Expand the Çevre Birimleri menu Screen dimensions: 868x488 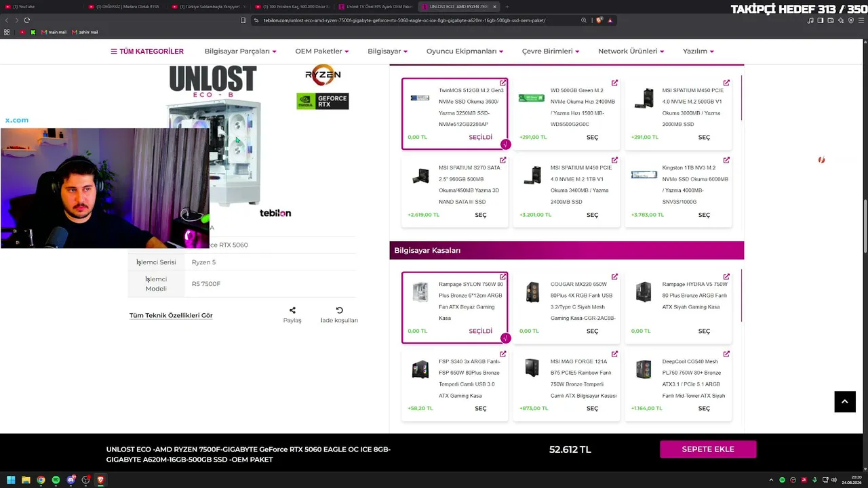point(551,52)
